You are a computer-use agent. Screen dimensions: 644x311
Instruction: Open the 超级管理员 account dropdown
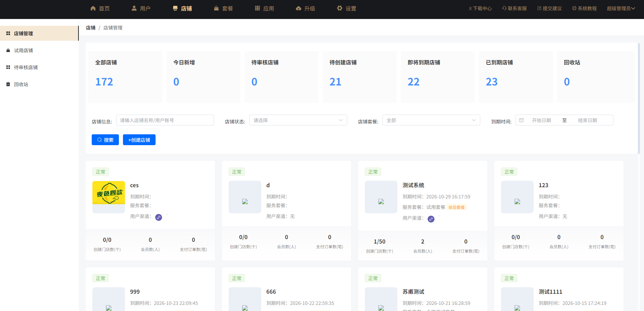pyautogui.click(x=621, y=8)
